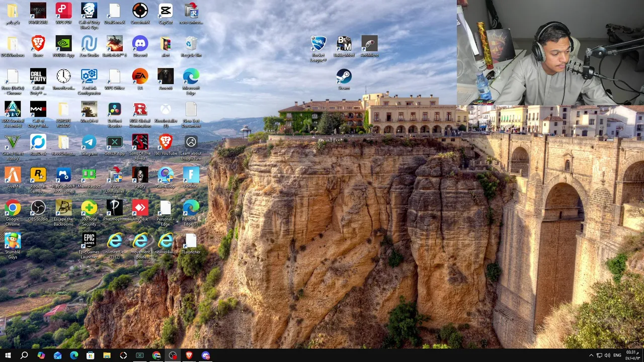Open Discord from the desktop

coord(140,46)
